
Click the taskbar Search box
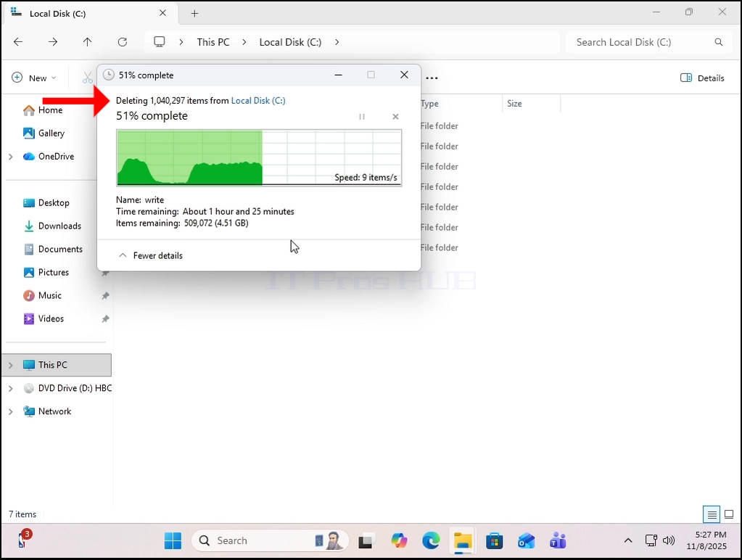tap(271, 540)
